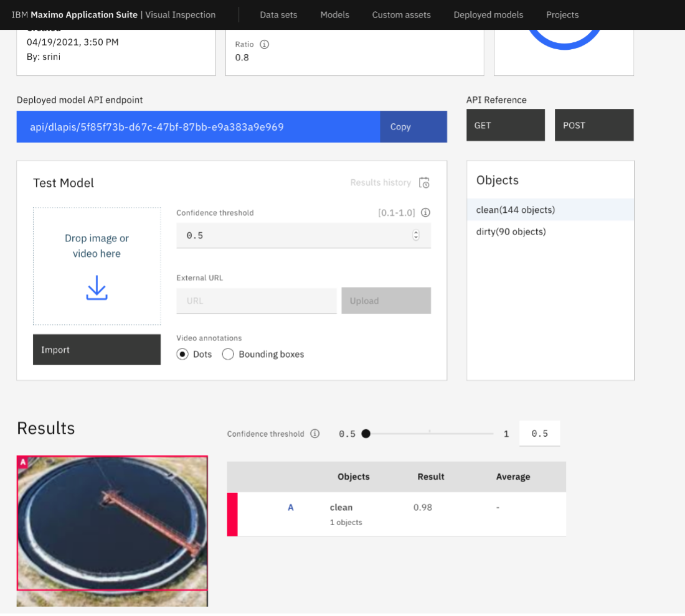Open the Models tab

tap(334, 15)
